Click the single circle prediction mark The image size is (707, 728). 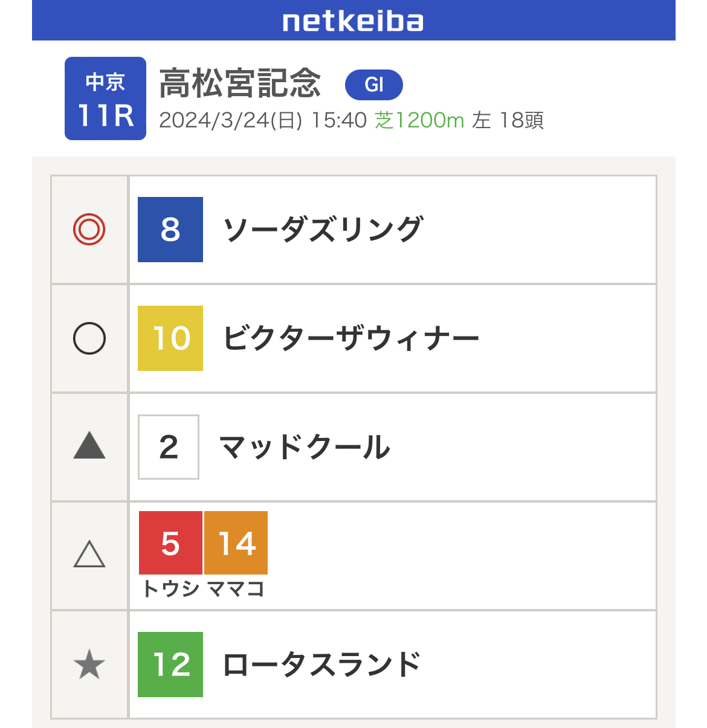click(89, 338)
